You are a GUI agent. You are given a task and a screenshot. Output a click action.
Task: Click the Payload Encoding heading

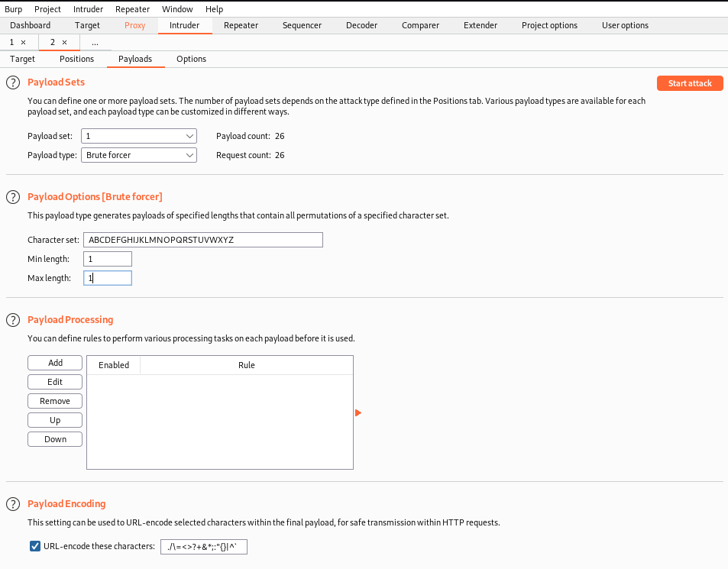66,503
